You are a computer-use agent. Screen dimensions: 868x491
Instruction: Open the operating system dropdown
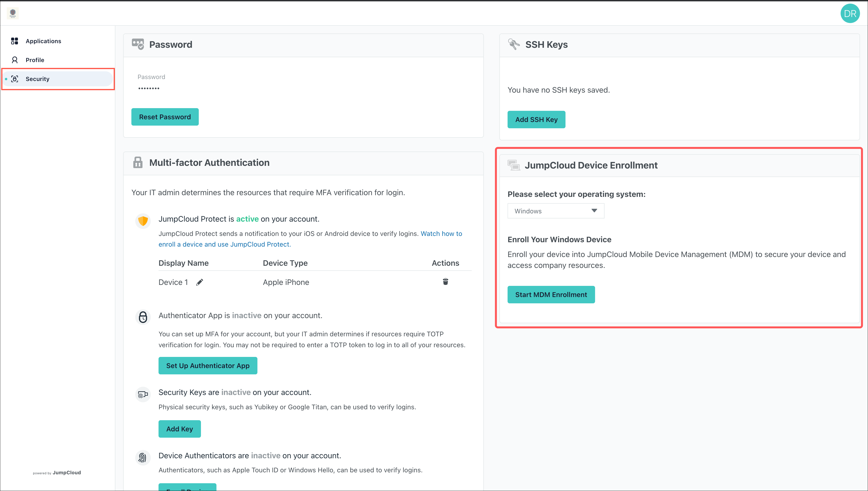(555, 211)
